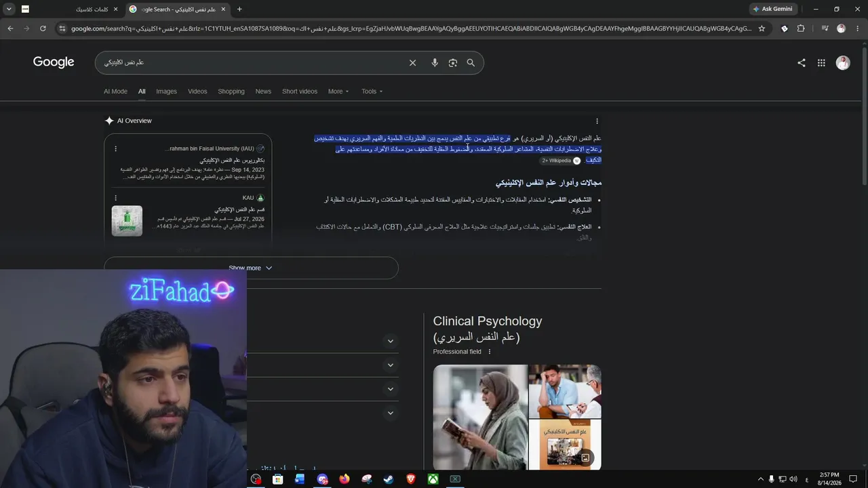Screen dimensions: 868x488
Task: Open the Short videos results tab
Action: 300,91
